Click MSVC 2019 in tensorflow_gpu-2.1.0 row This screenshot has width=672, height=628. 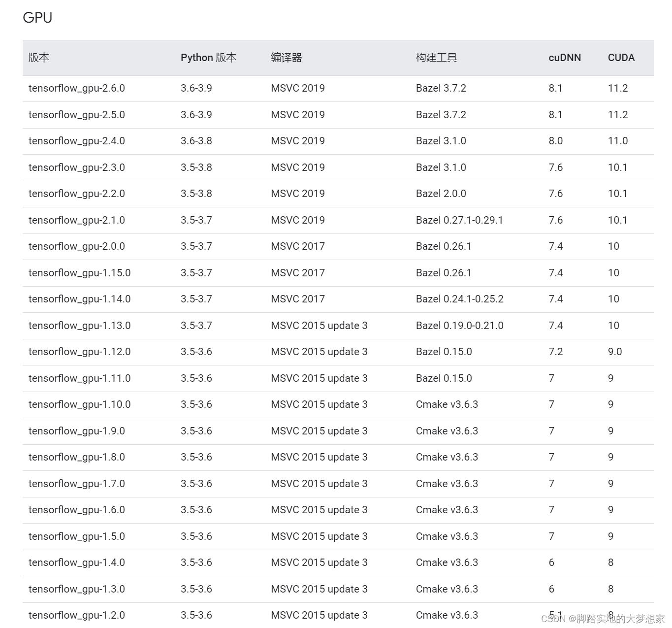[x=298, y=220]
